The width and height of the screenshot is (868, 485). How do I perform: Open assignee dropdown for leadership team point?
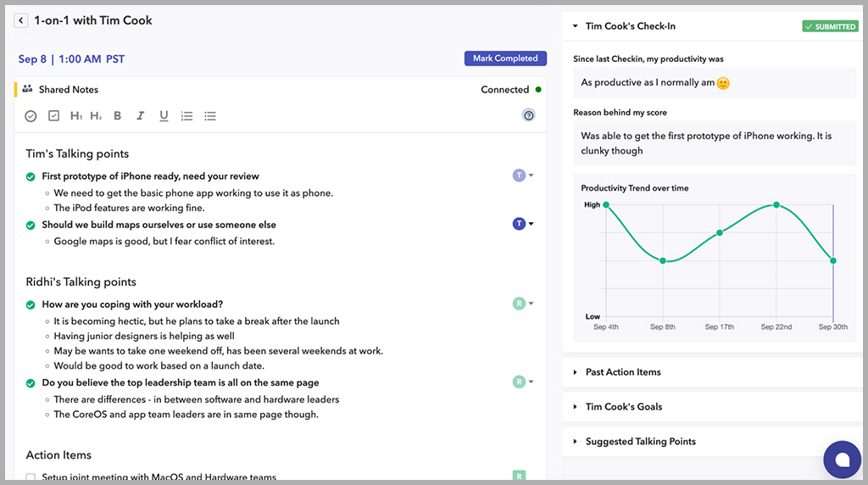click(x=531, y=382)
